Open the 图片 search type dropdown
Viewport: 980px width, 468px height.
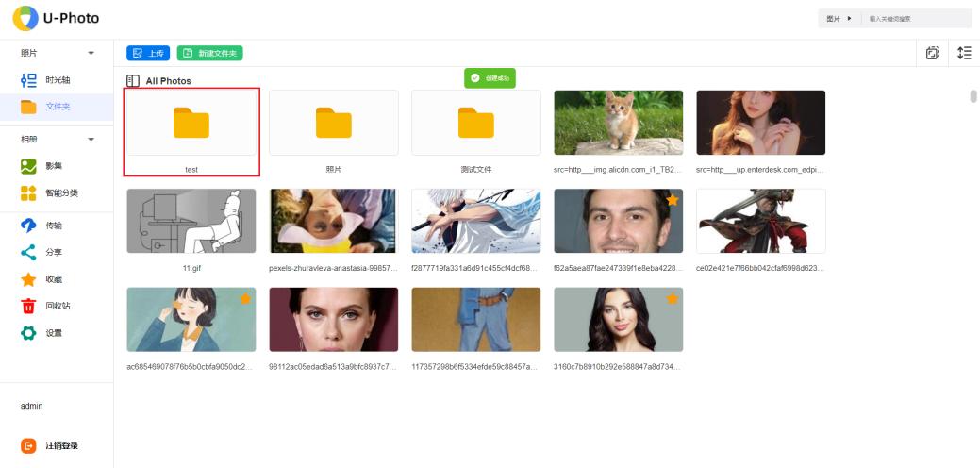(839, 19)
